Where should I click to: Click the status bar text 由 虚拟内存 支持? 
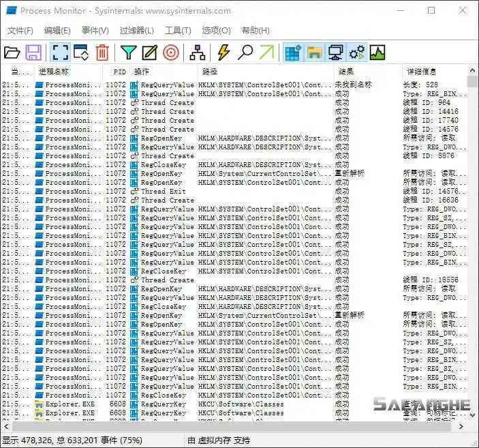219,440
